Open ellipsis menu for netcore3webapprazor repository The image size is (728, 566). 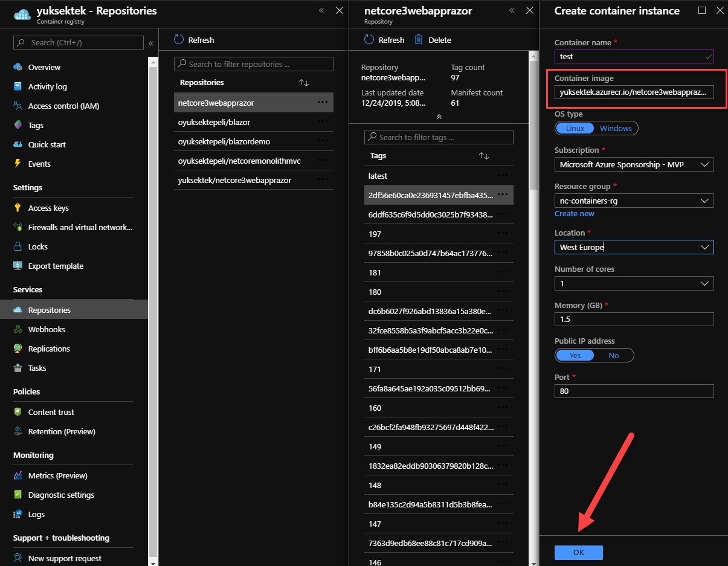coord(323,102)
